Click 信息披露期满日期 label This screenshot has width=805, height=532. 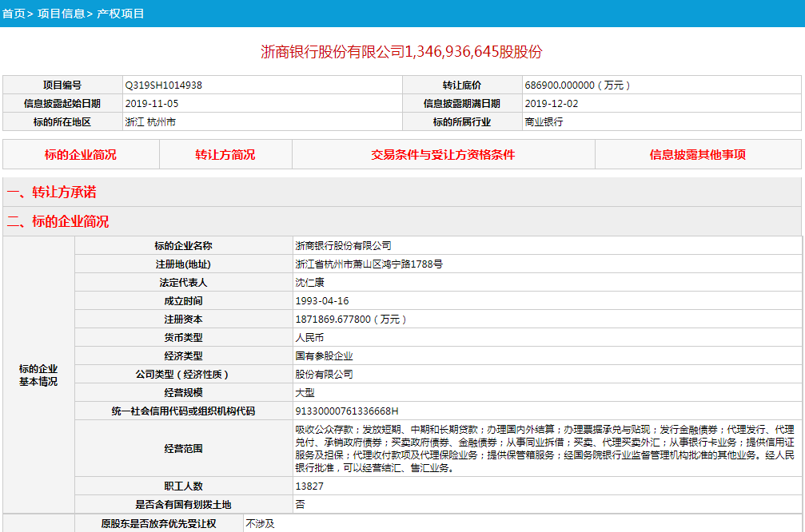pos(462,104)
